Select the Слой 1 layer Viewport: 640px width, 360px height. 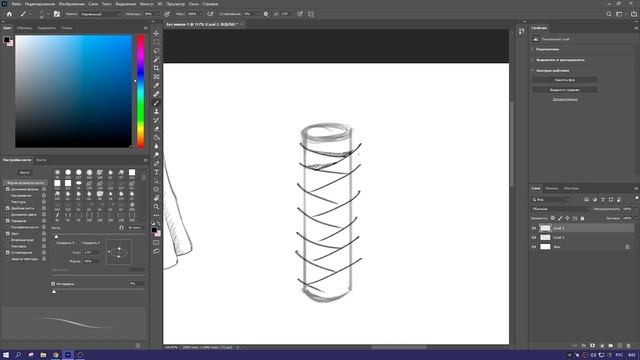pos(584,238)
